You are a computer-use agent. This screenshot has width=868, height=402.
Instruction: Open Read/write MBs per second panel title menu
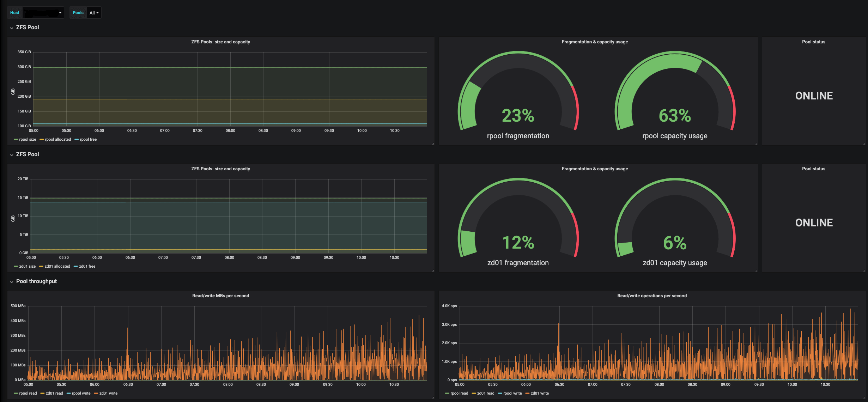click(x=220, y=296)
